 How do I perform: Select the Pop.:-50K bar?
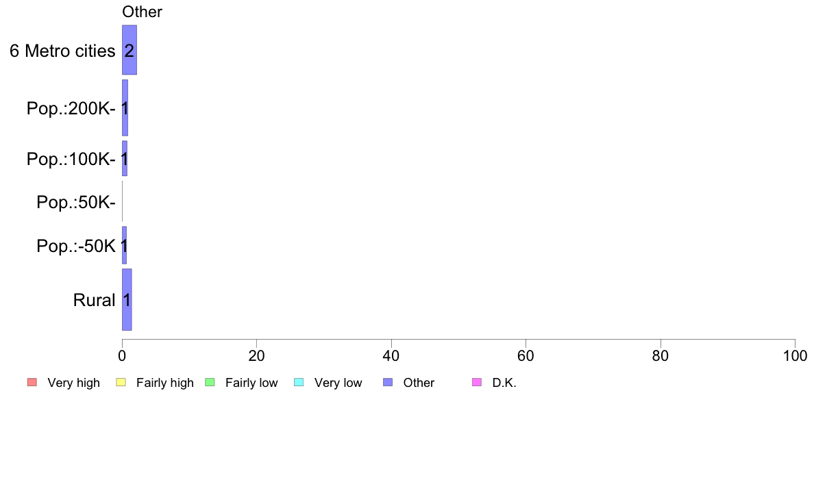tap(124, 245)
